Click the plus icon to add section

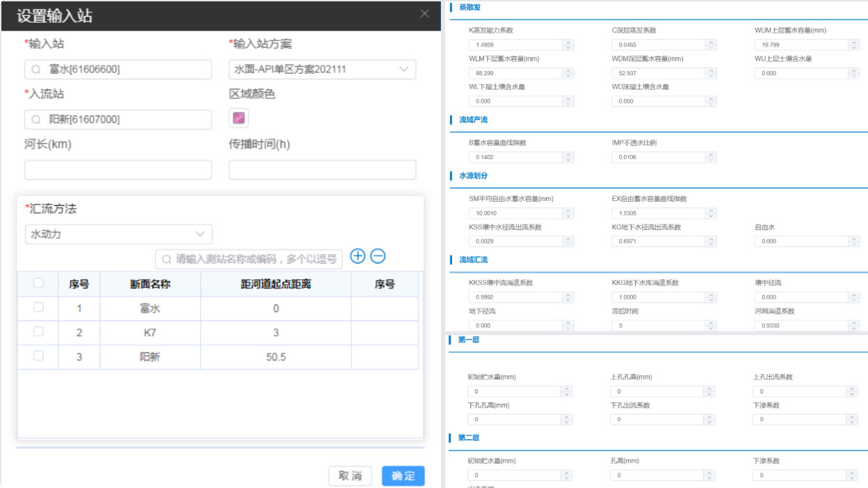(357, 256)
